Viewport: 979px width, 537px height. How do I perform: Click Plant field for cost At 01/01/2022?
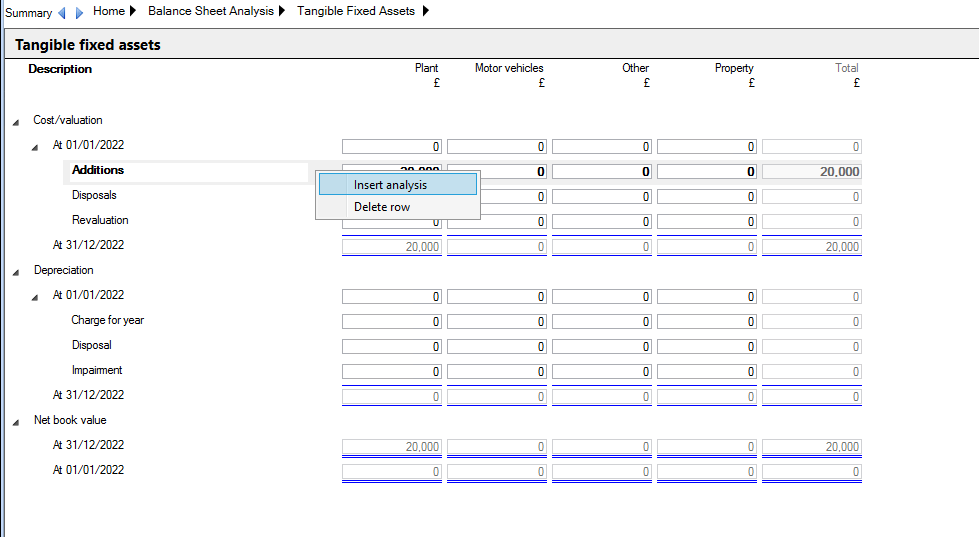[x=392, y=147]
